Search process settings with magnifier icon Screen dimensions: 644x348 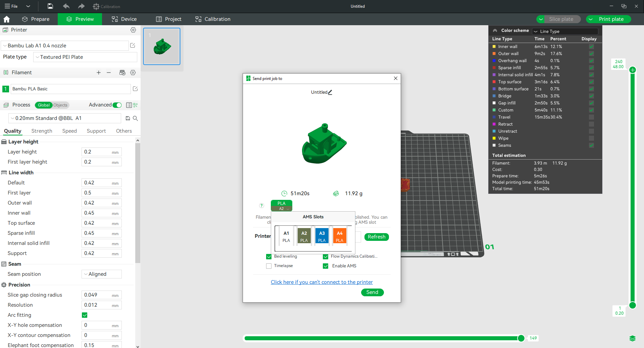(x=135, y=118)
